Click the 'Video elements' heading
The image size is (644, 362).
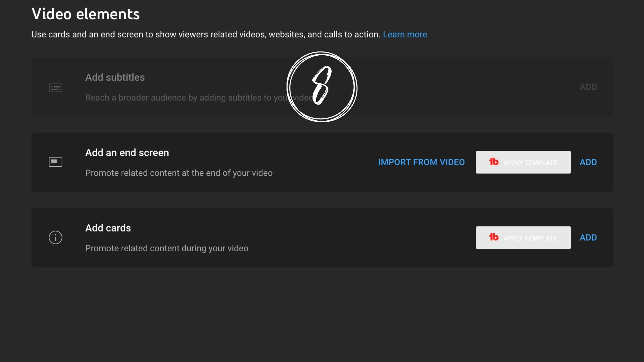86,14
